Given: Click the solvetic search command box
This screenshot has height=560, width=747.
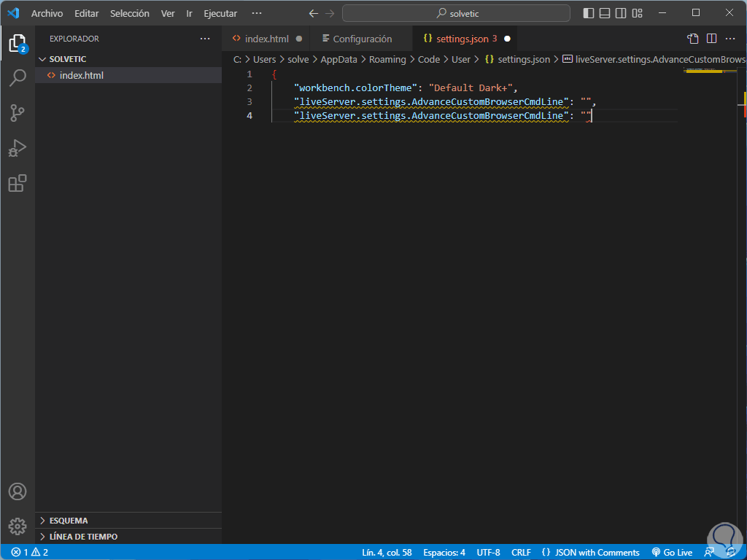Looking at the screenshot, I should click(456, 13).
